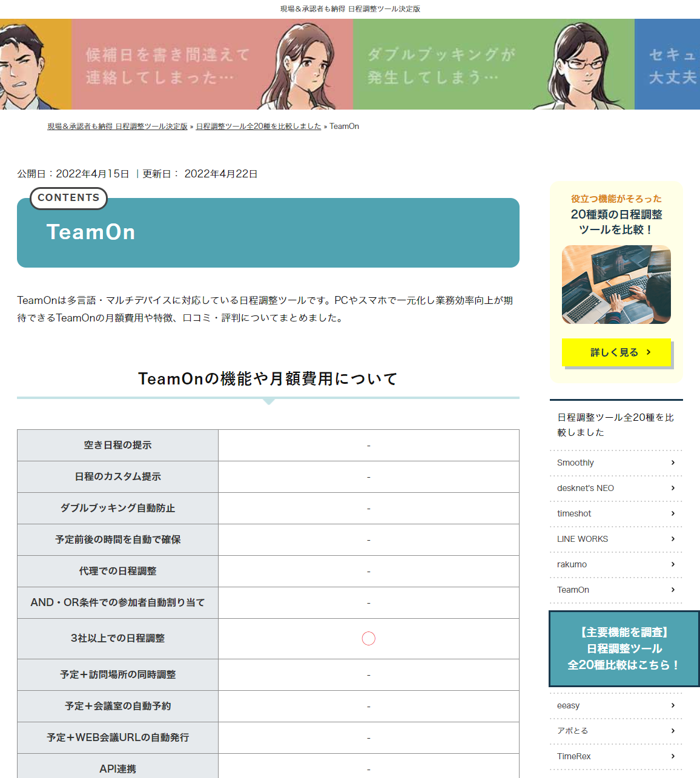
Task: Click the arrow icon beside desknet's NEO
Action: pos(673,488)
